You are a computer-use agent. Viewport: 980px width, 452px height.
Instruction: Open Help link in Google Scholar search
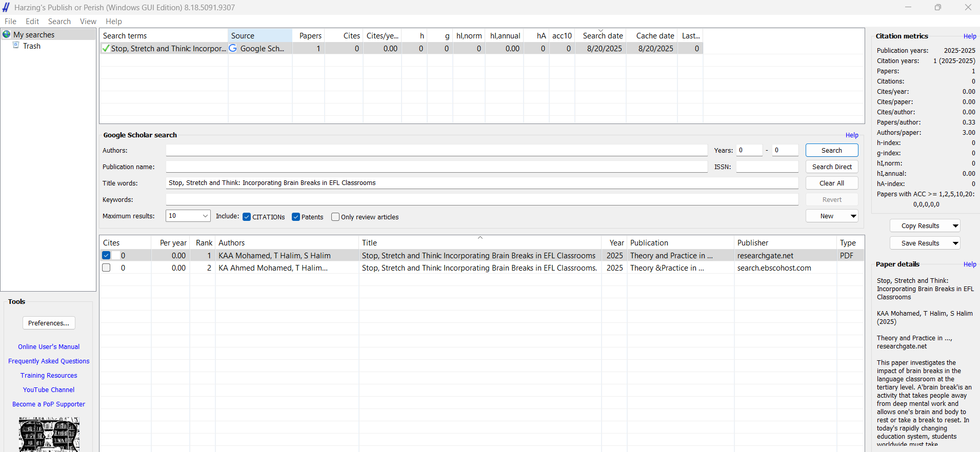[x=852, y=135]
